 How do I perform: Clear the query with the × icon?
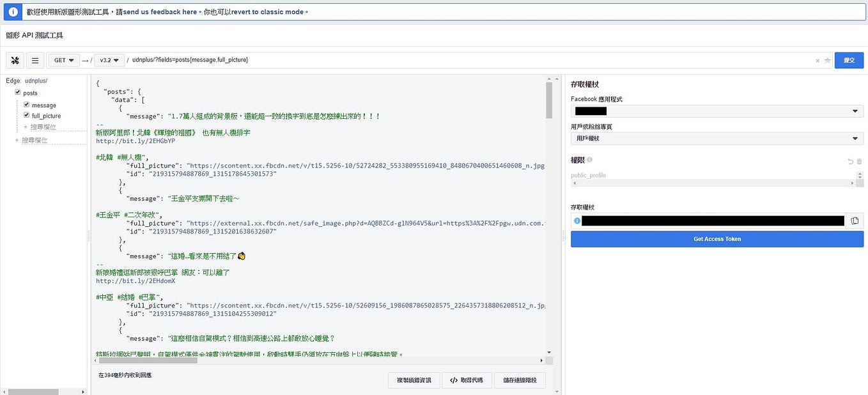coord(818,60)
